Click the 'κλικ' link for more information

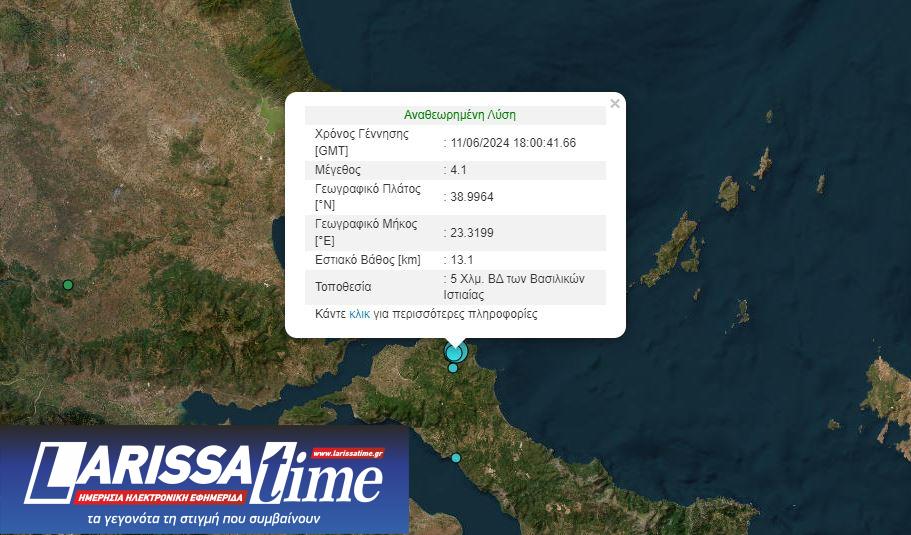pyautogui.click(x=360, y=314)
